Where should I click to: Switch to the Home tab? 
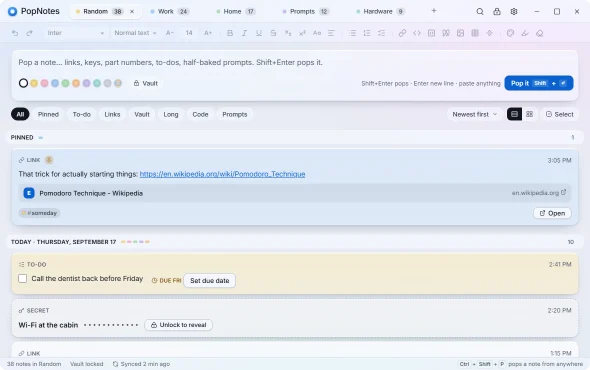(236, 12)
